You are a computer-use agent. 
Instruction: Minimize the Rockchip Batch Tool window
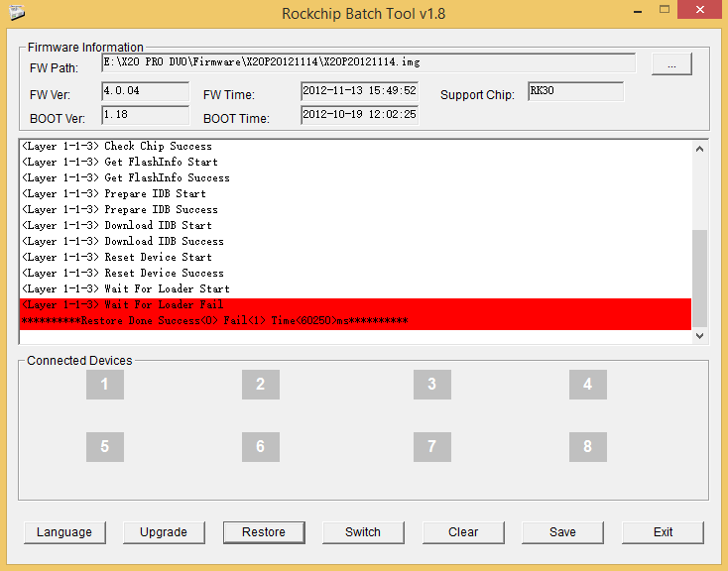pyautogui.click(x=638, y=10)
